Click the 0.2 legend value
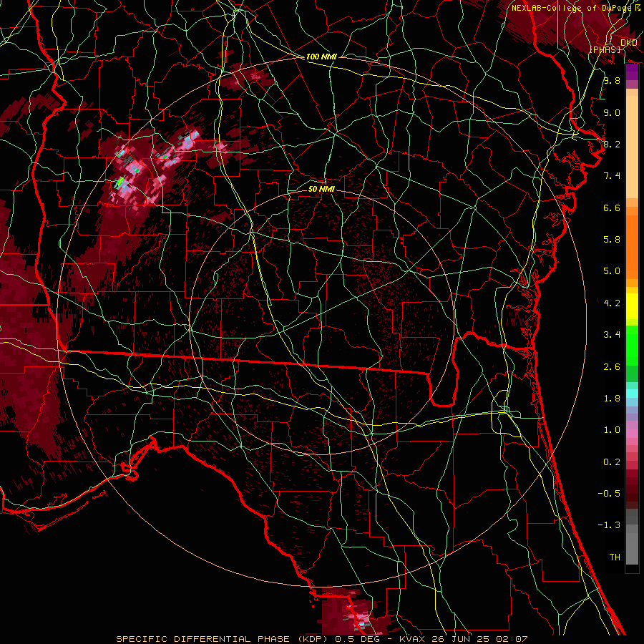This screenshot has width=644, height=644. click(x=612, y=462)
